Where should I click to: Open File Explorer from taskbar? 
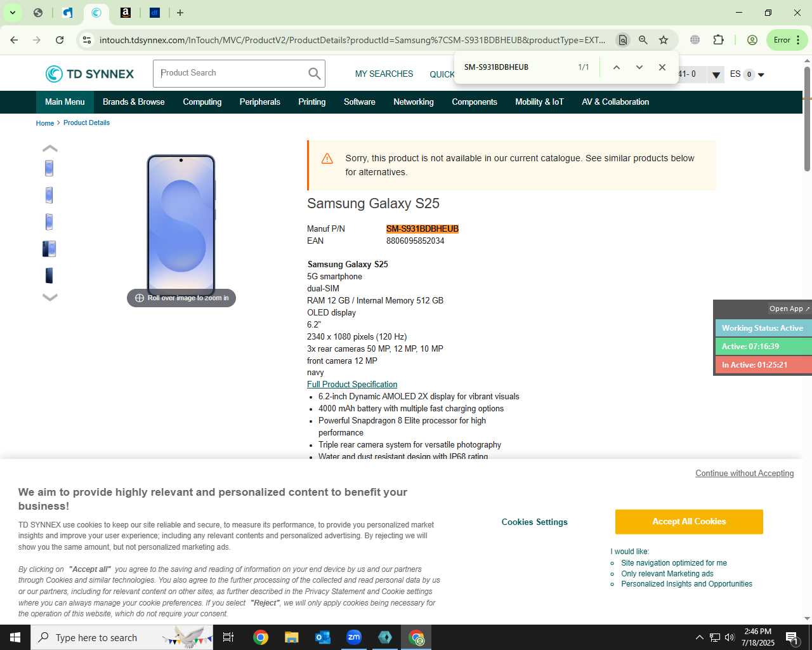point(291,637)
